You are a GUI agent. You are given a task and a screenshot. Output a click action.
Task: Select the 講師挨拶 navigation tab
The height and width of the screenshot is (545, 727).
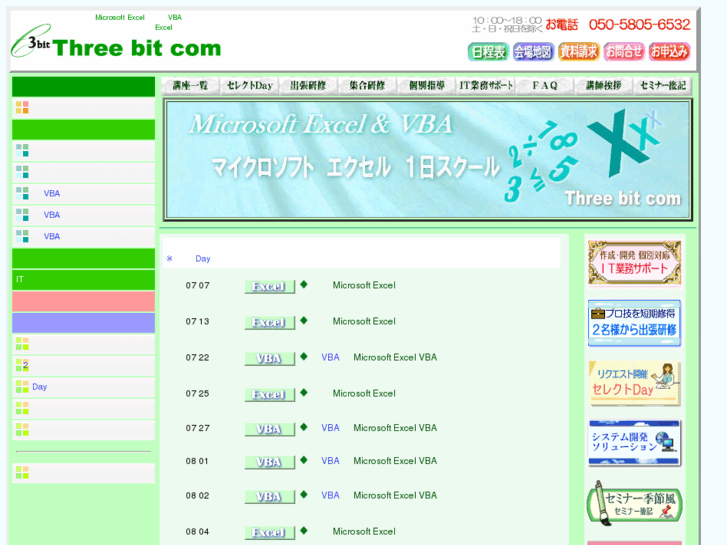[604, 86]
